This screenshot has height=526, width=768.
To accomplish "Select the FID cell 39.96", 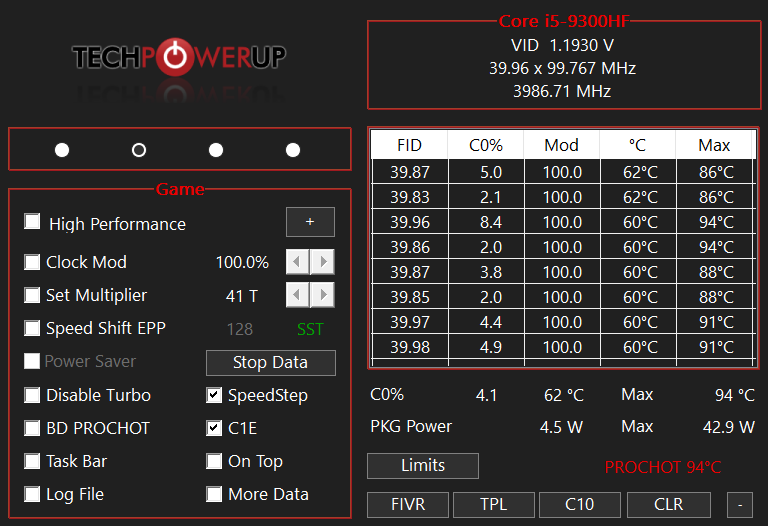I will 410,222.
